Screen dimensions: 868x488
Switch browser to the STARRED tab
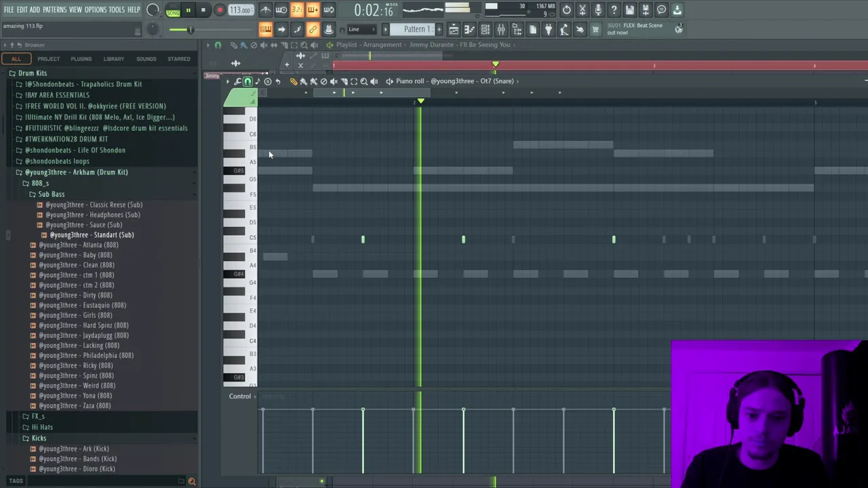(179, 59)
